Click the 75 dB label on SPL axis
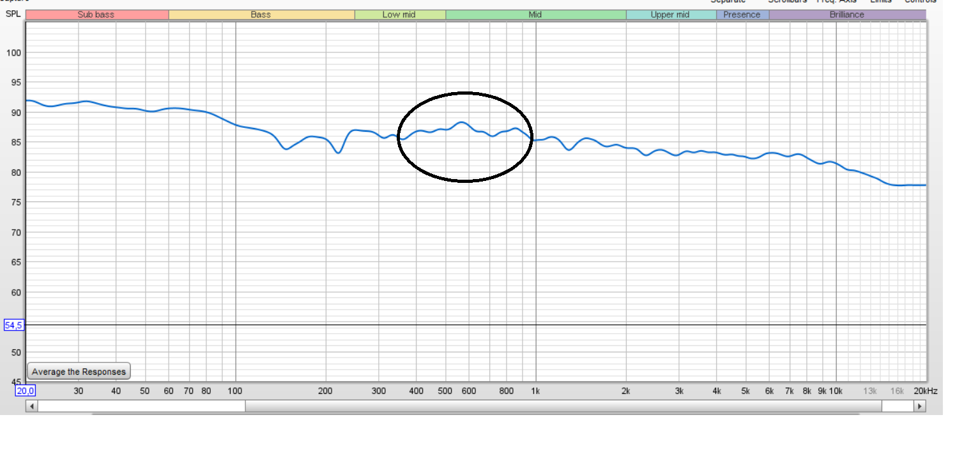 pyautogui.click(x=16, y=202)
